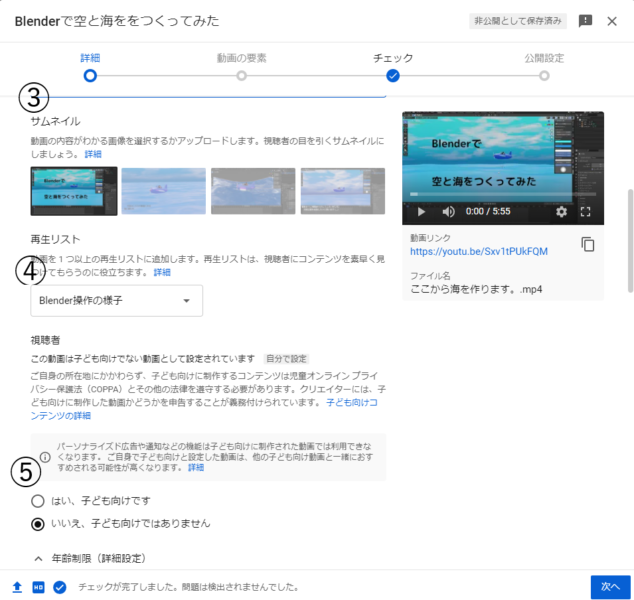Screen dimensions: 634x600
Task: Click the 0:00 / 5:55 time display
Action: 488,211
